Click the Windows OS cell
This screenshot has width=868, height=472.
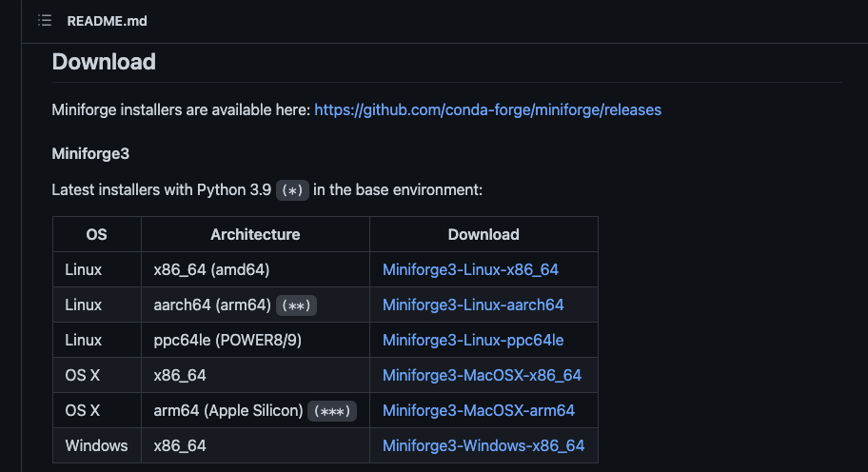pos(96,445)
